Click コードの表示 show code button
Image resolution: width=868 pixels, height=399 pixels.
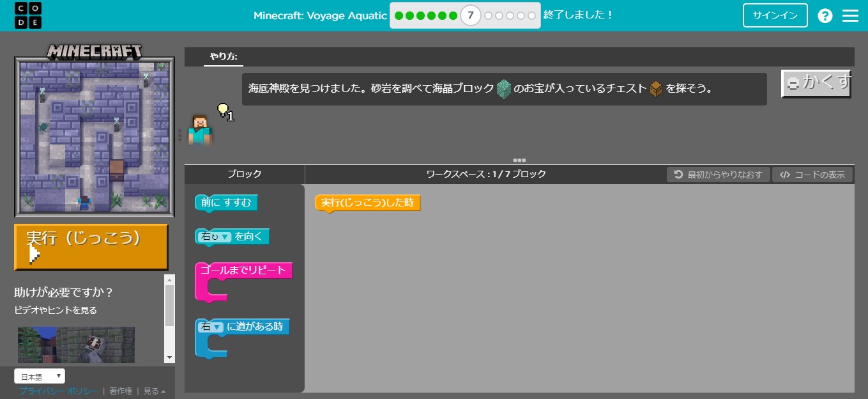[812, 175]
